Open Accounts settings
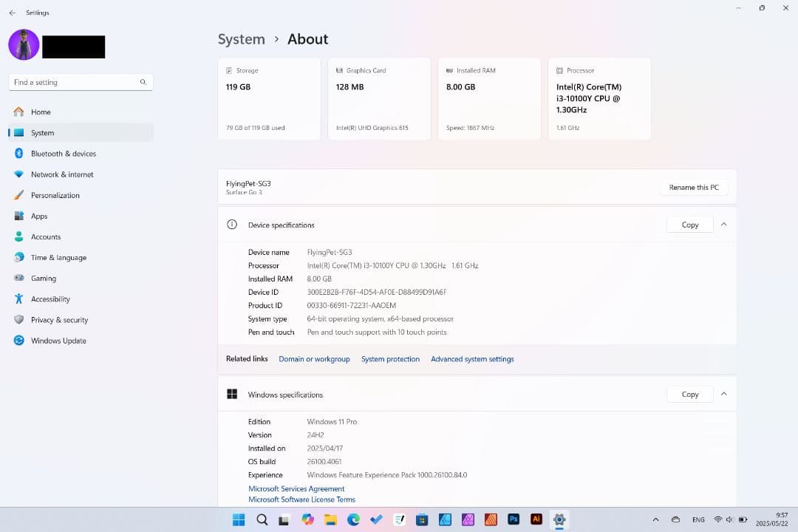 pyautogui.click(x=81, y=236)
